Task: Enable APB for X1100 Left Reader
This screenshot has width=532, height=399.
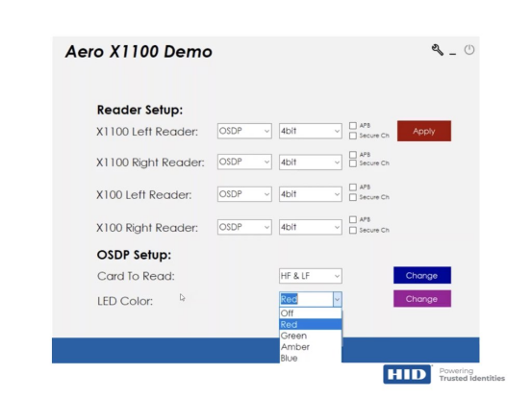Action: point(353,125)
